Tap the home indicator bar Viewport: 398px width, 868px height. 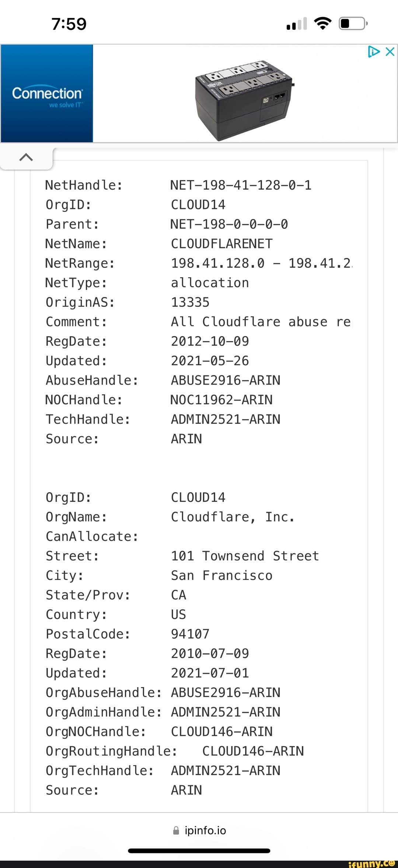tap(199, 851)
